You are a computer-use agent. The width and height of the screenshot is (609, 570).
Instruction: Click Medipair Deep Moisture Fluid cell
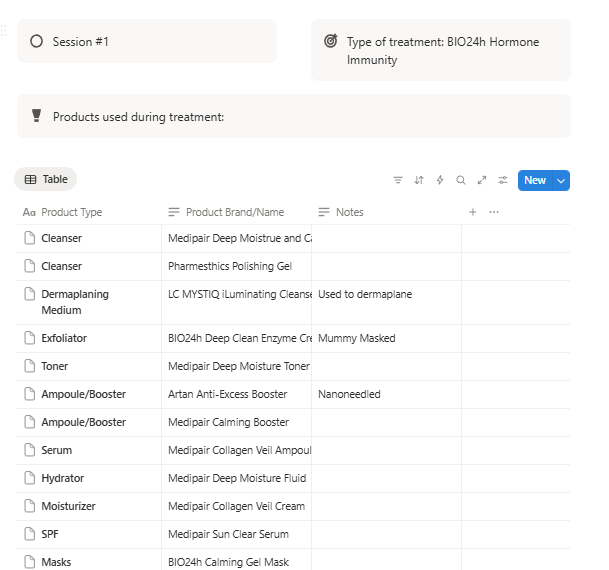point(237,478)
